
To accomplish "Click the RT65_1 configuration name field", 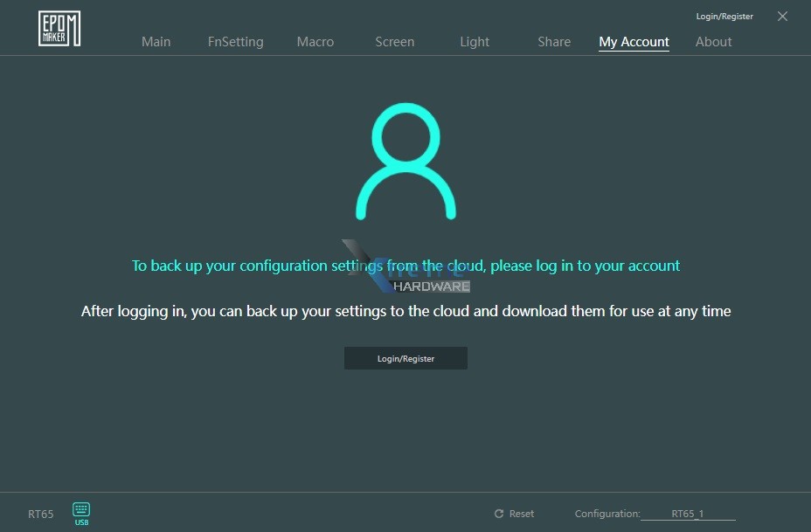I will pos(688,514).
